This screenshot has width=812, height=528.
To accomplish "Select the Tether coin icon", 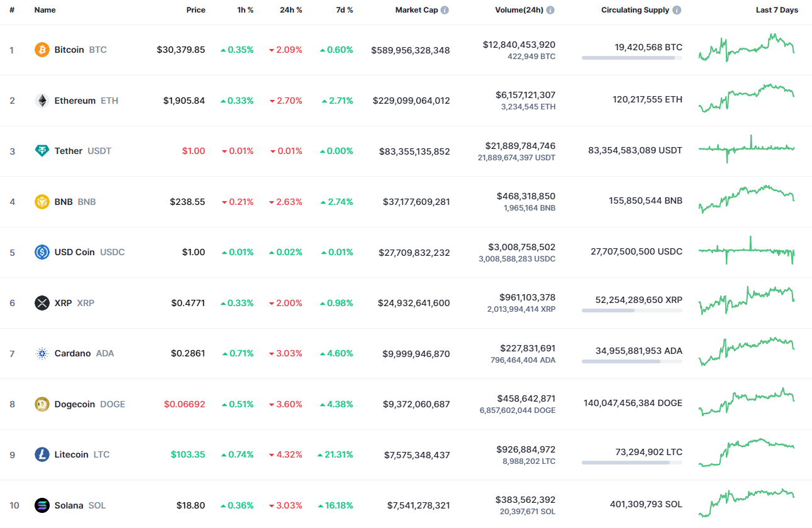I will tap(42, 151).
